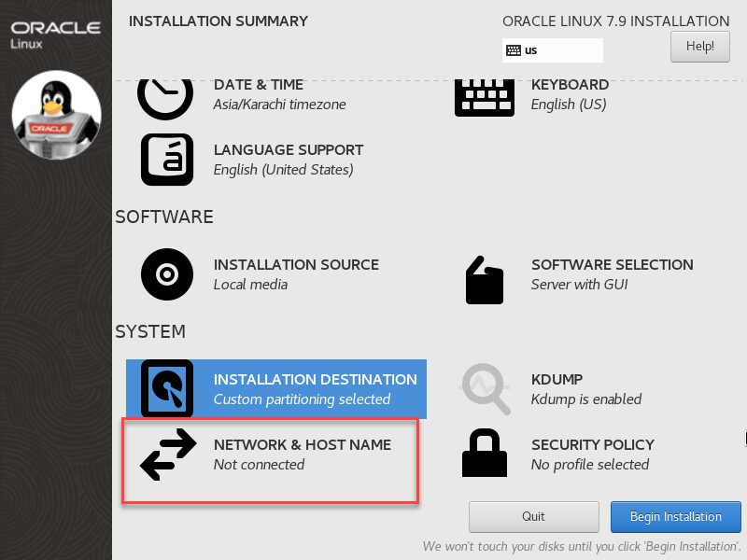Select the Language Support icon

tap(167, 160)
